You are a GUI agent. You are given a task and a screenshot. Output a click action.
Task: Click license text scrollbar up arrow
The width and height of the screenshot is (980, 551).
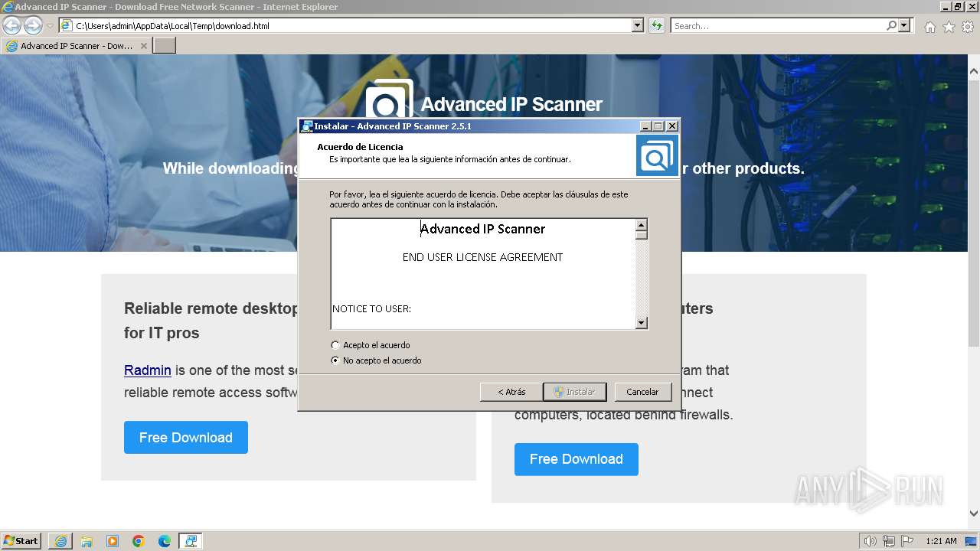click(x=642, y=225)
